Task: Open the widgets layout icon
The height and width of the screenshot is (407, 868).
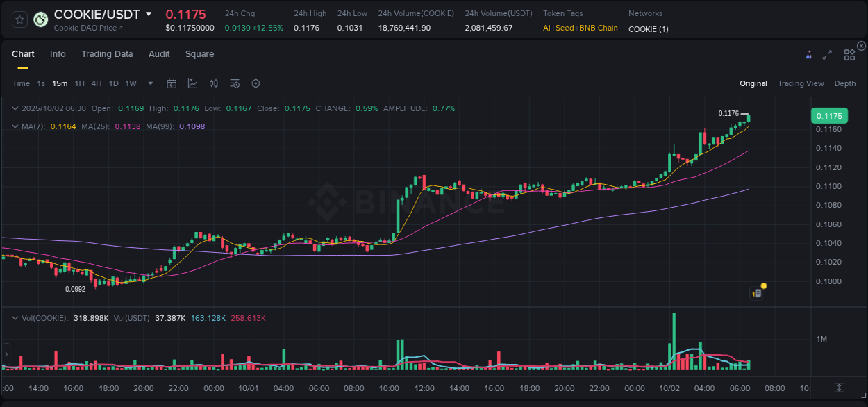Action: (x=849, y=53)
